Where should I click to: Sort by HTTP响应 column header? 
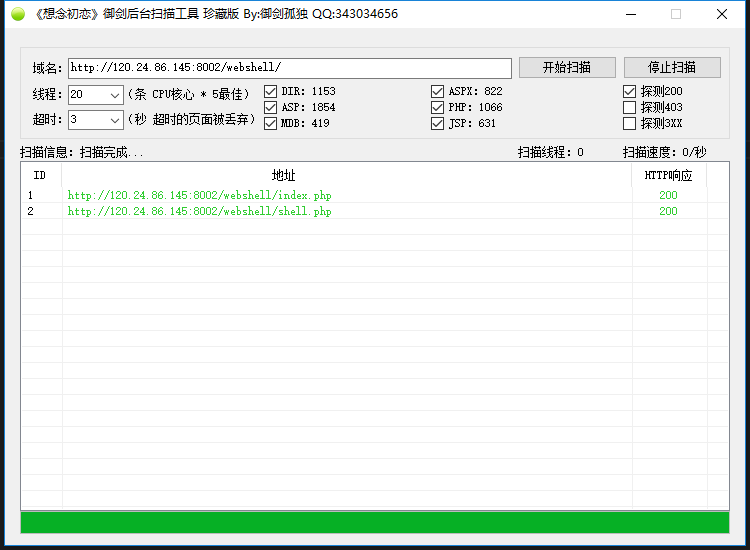tap(668, 175)
